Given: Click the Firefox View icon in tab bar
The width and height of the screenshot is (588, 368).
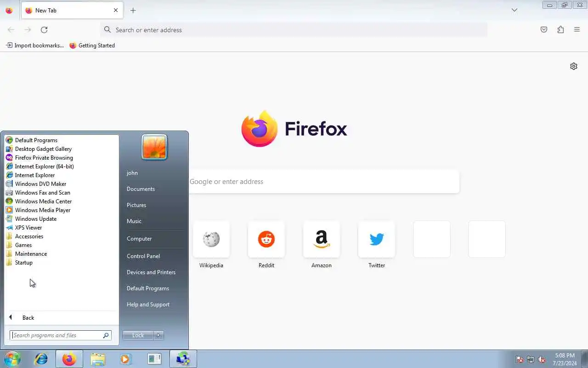Looking at the screenshot, I should [9, 11].
